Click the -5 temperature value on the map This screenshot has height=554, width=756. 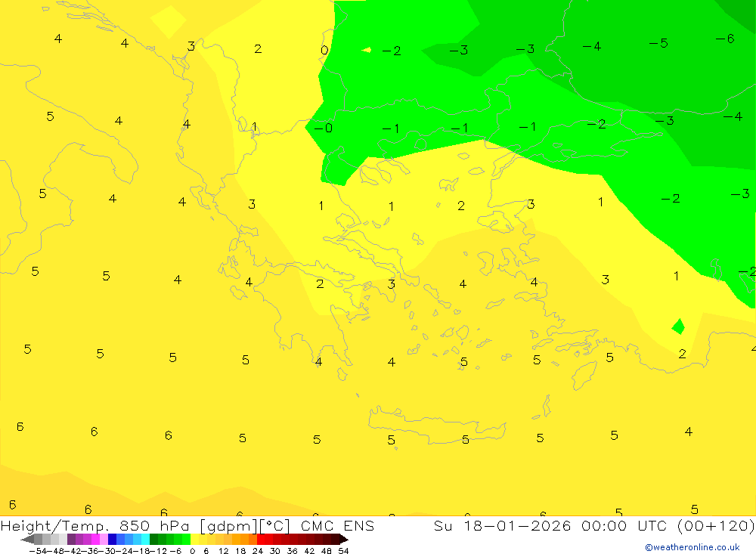point(658,43)
